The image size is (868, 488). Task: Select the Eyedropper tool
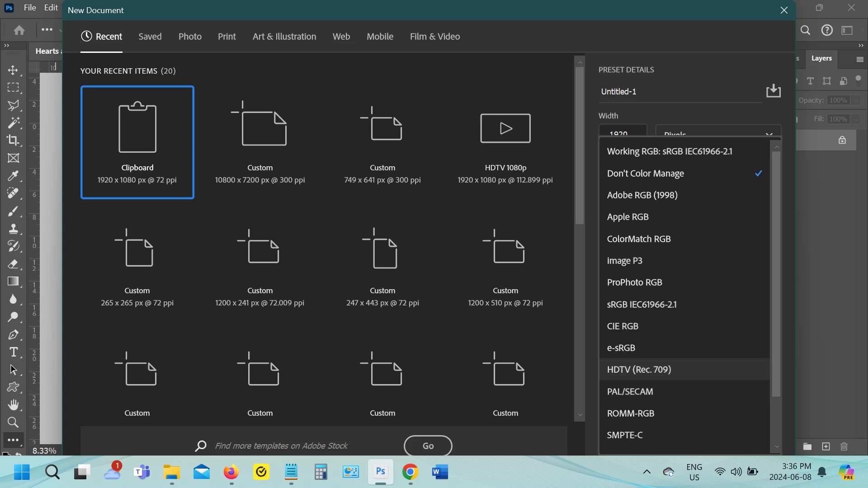click(13, 175)
